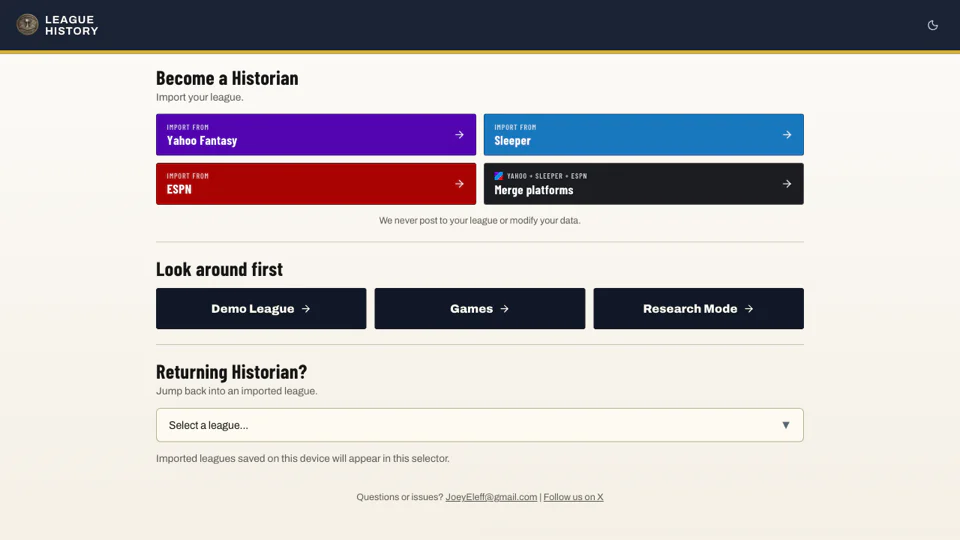Screen dimensions: 960x540
Task: Click the multicolor icon beside Yahoo + Sleeper + ESPN
Action: click(x=498, y=176)
